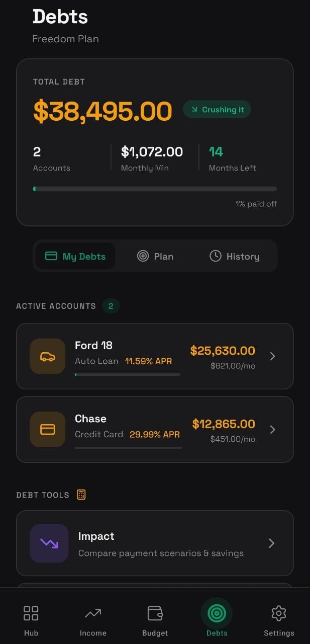This screenshot has width=310, height=644.
Task: Click the total debt progress bar
Action: tap(155, 189)
